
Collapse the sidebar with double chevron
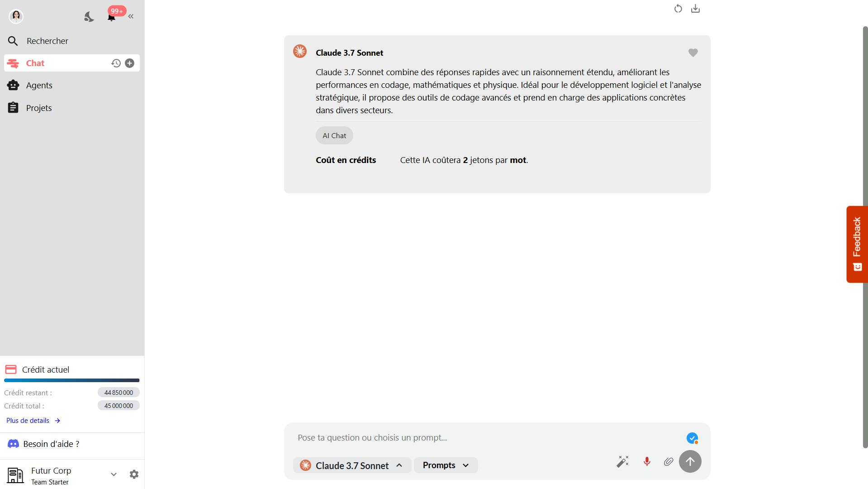click(x=131, y=17)
